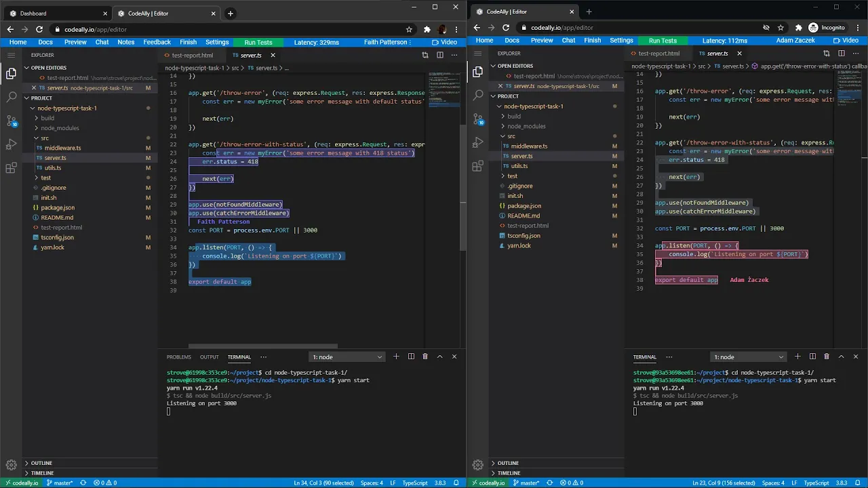
Task: Split terminal in left window panel
Action: (411, 357)
